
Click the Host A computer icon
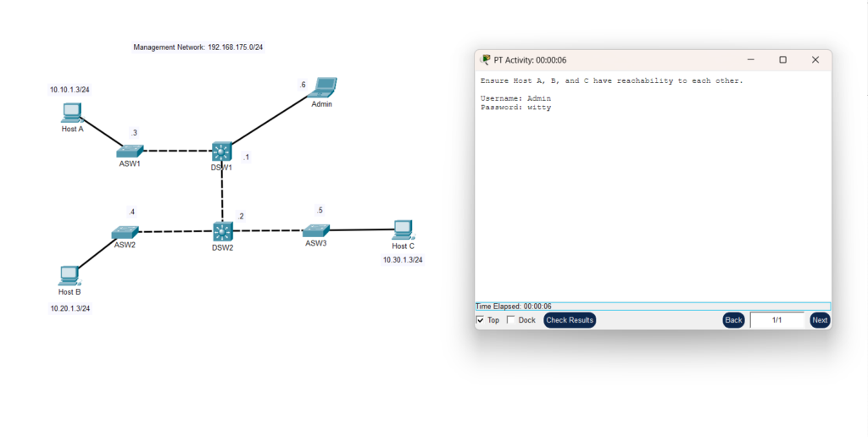click(x=72, y=113)
